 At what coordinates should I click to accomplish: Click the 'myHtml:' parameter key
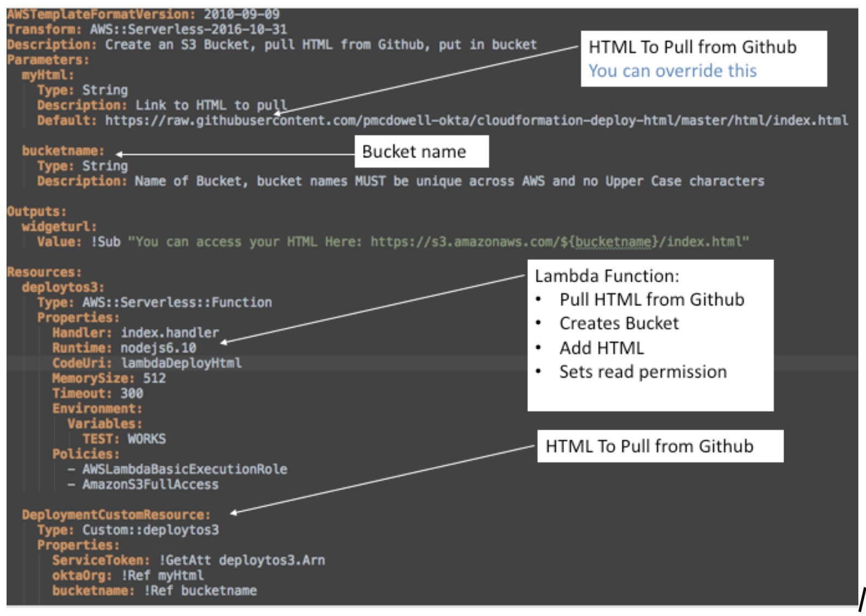48,75
